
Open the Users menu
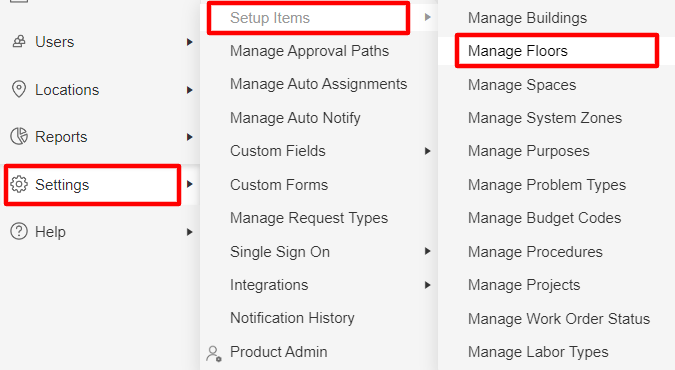click(55, 42)
